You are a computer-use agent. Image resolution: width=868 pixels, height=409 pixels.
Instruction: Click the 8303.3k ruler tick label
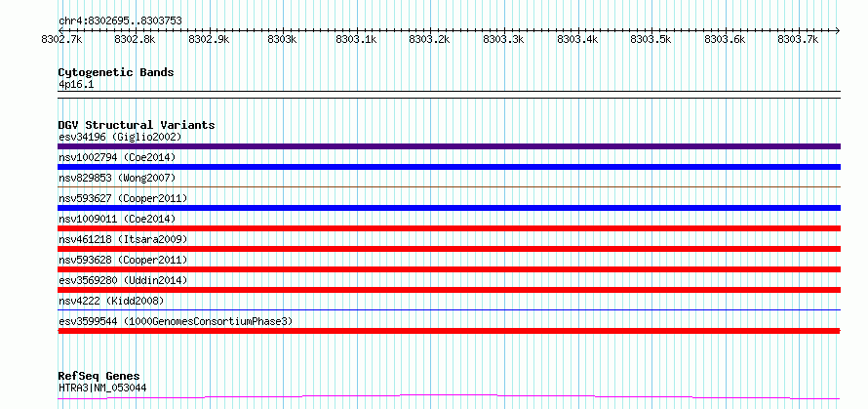(504, 39)
